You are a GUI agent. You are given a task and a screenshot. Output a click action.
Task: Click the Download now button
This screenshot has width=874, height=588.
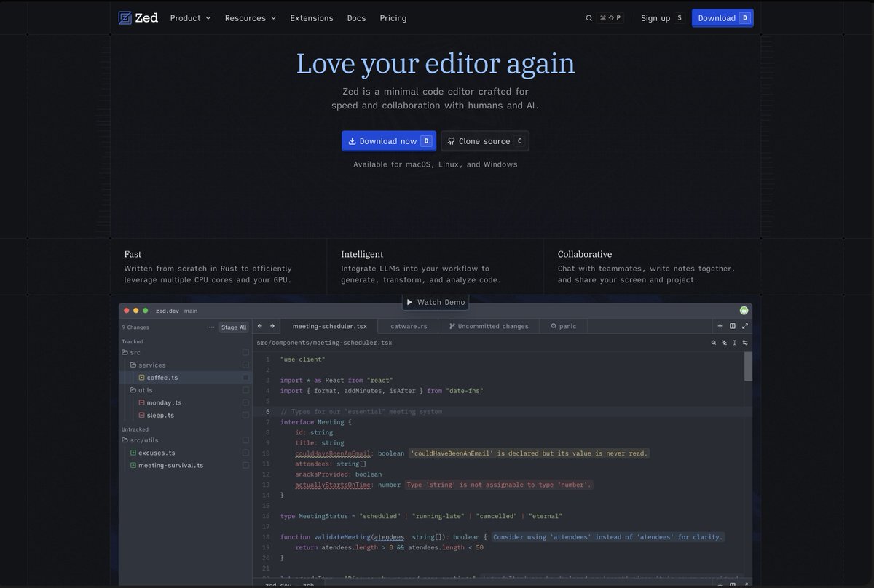(389, 141)
